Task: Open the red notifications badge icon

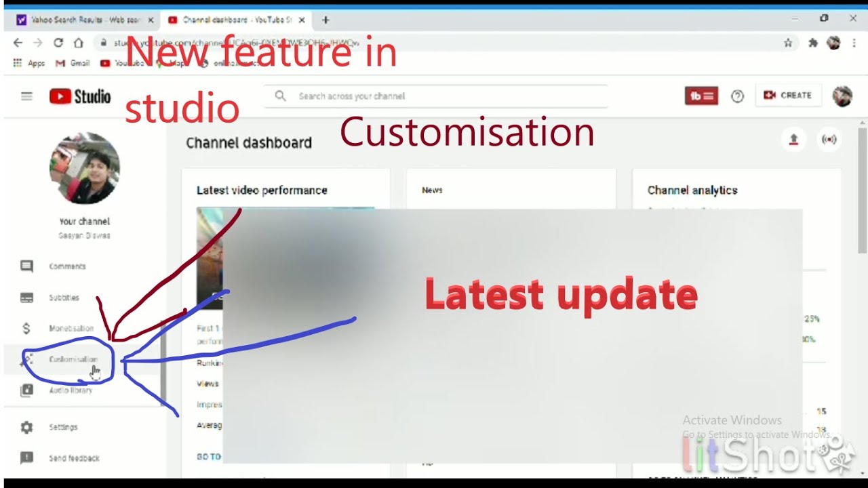Action: (701, 96)
